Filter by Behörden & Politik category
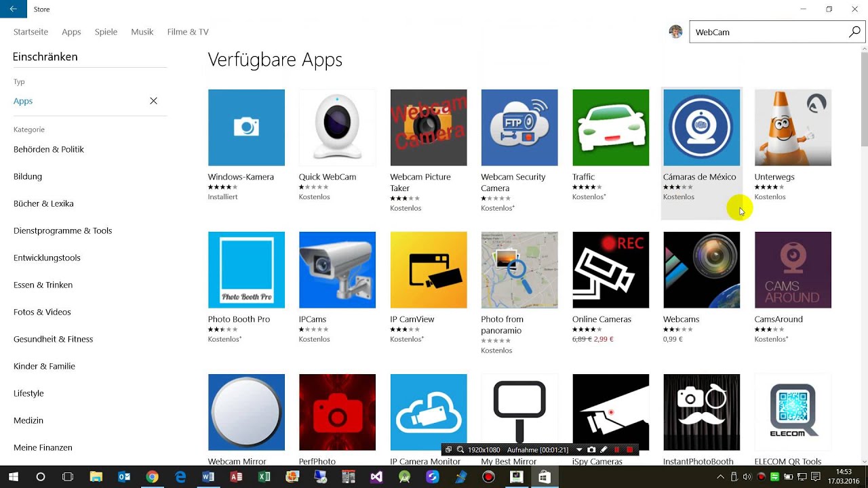Viewport: 868px width, 488px height. (x=49, y=149)
